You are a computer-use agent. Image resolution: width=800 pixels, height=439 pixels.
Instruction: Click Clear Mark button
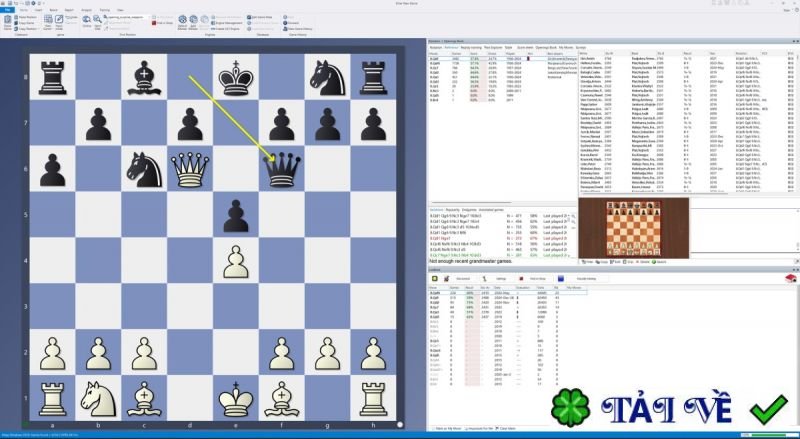[507, 428]
